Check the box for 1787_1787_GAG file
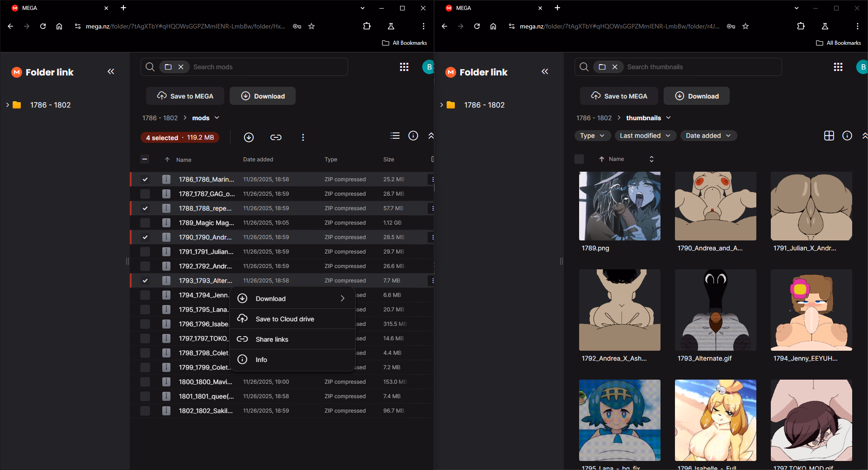This screenshot has width=868, height=470. point(145,194)
